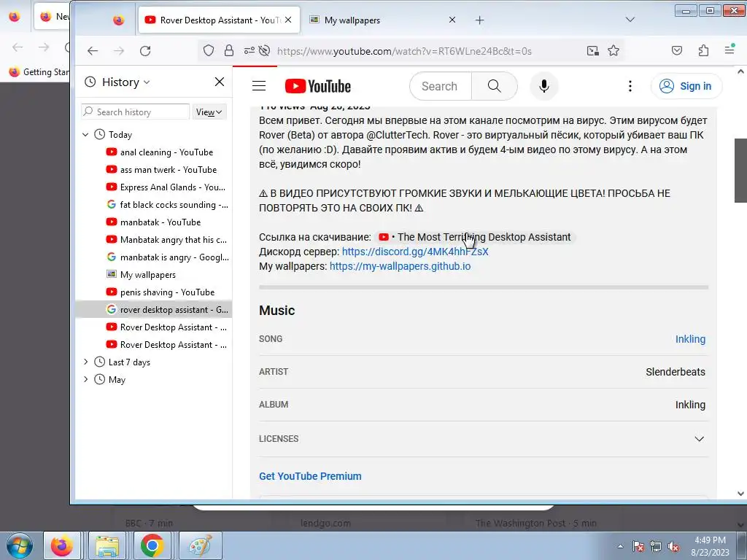Open the discord.gg invite link

(415, 252)
